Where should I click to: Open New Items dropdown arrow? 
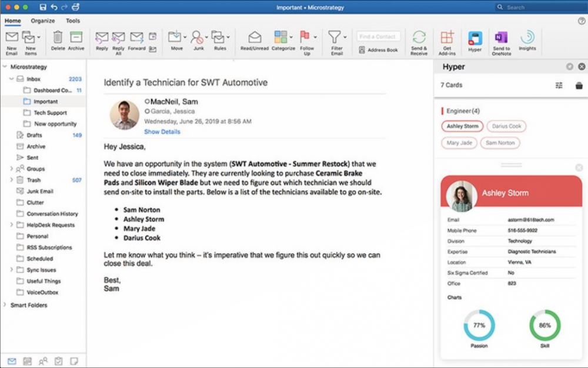(x=39, y=37)
